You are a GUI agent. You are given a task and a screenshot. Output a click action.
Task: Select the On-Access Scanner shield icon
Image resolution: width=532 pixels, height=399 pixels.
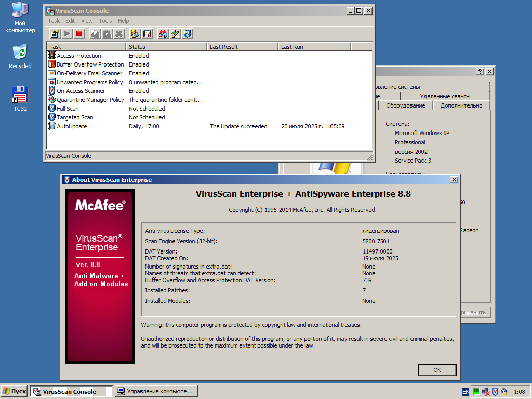(51, 90)
